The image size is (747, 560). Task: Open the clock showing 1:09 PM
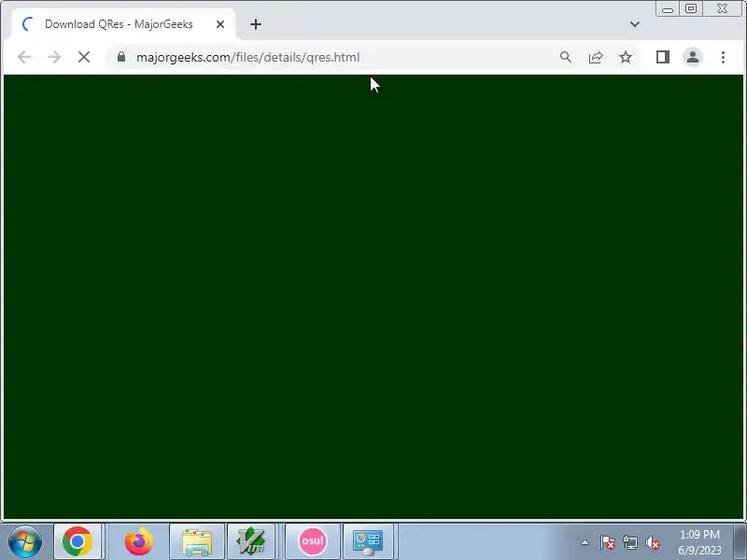tap(699, 542)
